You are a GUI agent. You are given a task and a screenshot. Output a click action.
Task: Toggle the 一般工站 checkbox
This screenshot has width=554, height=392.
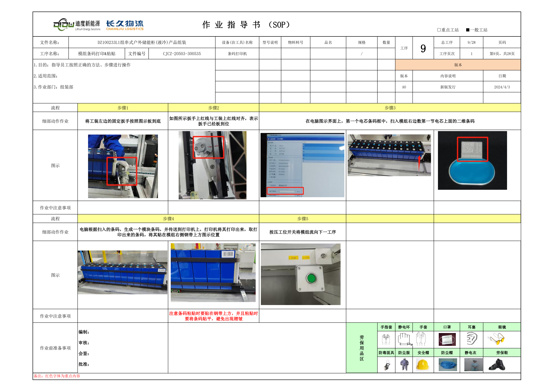468,30
